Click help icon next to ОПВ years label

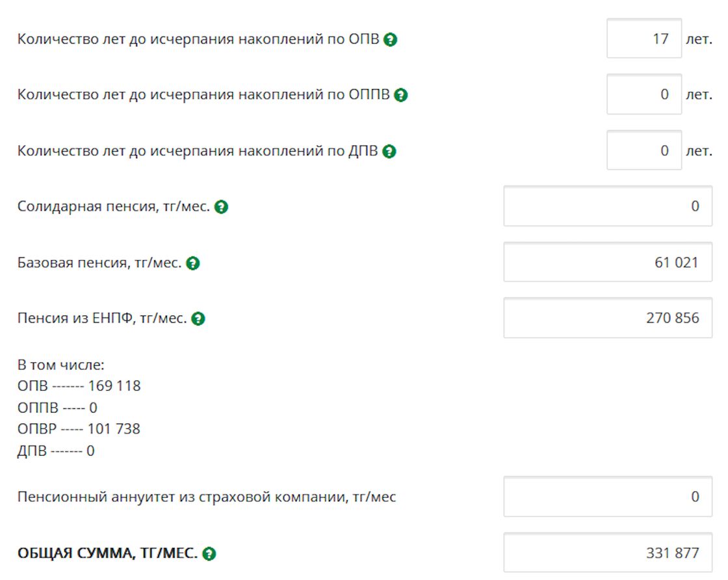(x=391, y=40)
